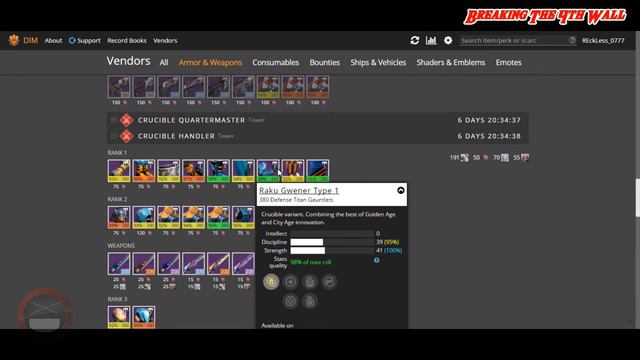Focus the search item/perk input field
640x360 pixels.
click(x=513, y=40)
